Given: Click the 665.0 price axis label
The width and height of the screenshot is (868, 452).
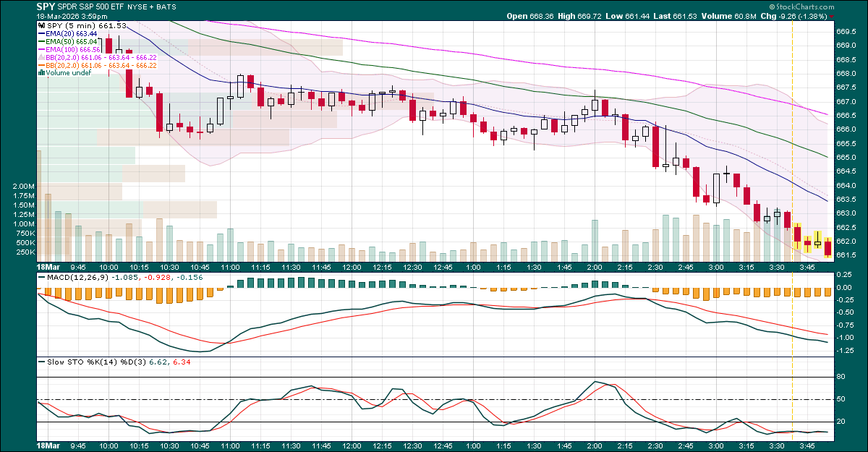Looking at the screenshot, I should pyautogui.click(x=846, y=157).
